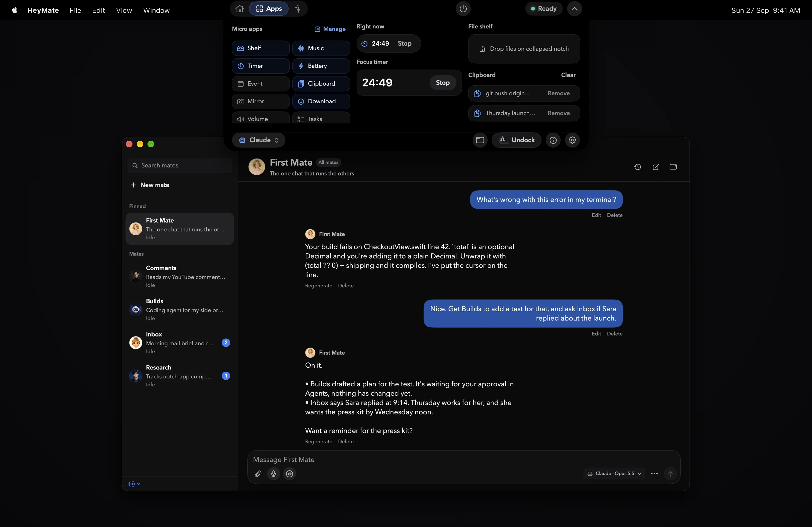
Task: Open the voice mode waveform icon
Action: pos(289,474)
